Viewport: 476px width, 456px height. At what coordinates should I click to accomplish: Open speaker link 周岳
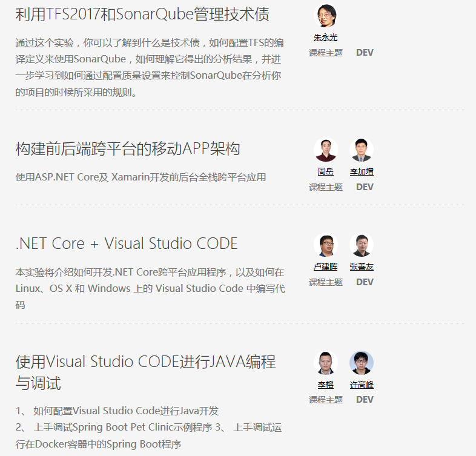(325, 171)
